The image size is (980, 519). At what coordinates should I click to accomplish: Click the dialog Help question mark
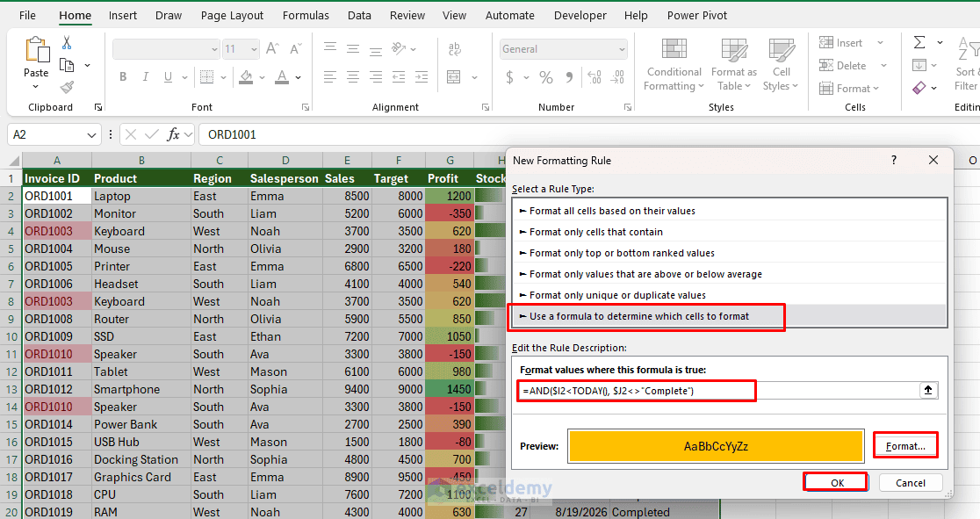pyautogui.click(x=894, y=160)
